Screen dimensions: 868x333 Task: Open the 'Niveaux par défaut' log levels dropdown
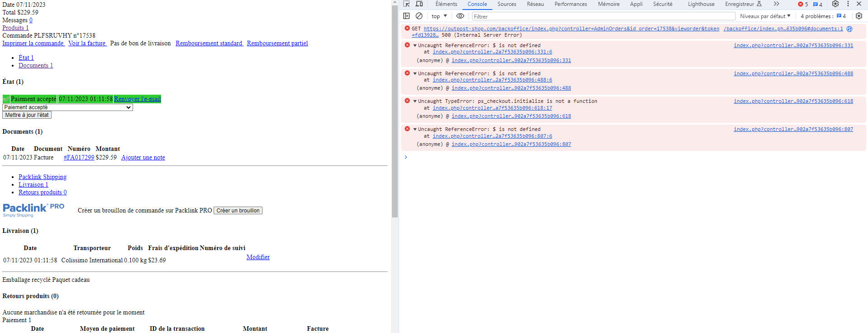765,16
